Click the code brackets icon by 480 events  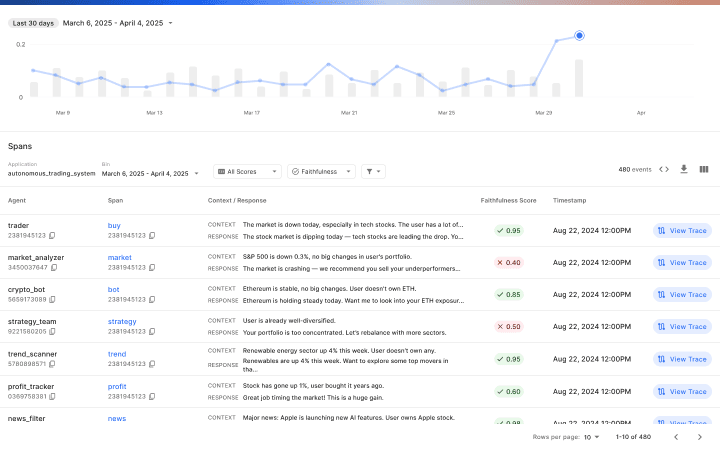point(664,169)
